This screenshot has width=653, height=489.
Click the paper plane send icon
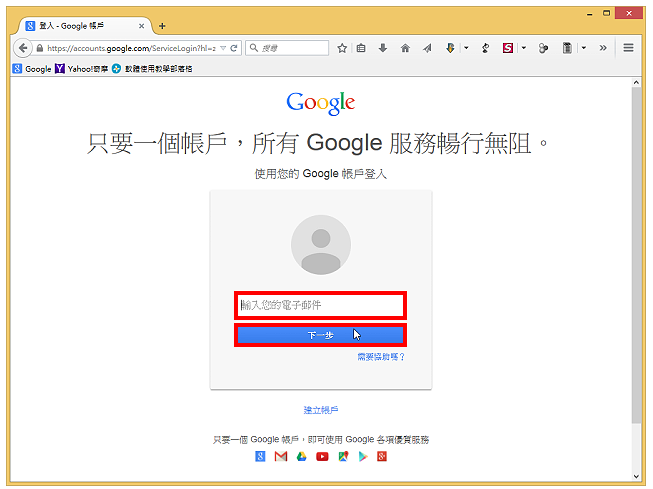[427, 48]
